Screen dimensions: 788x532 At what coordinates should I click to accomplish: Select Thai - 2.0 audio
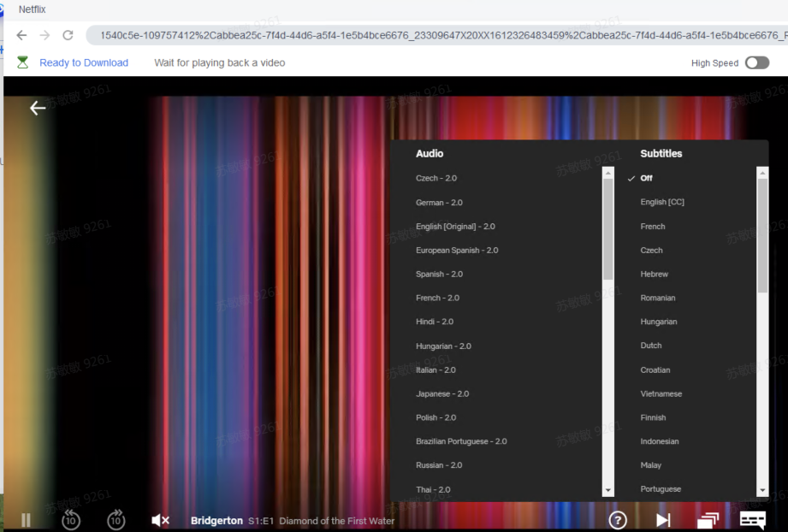[x=433, y=489]
